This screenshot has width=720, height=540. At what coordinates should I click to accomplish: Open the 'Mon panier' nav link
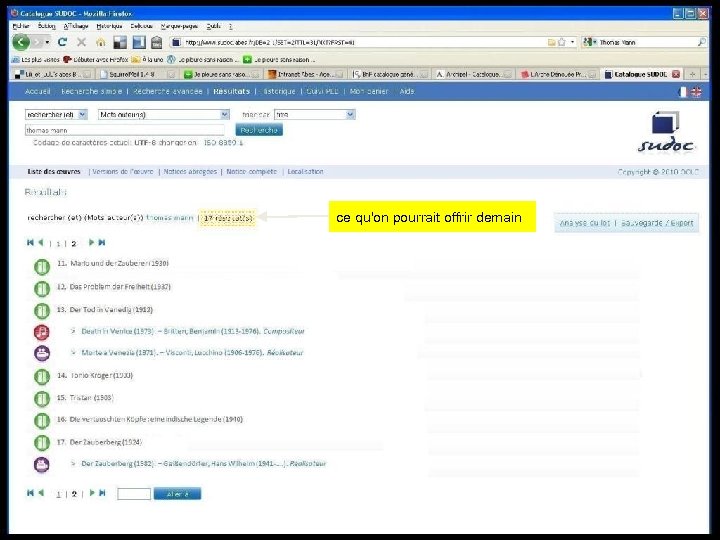[369, 91]
